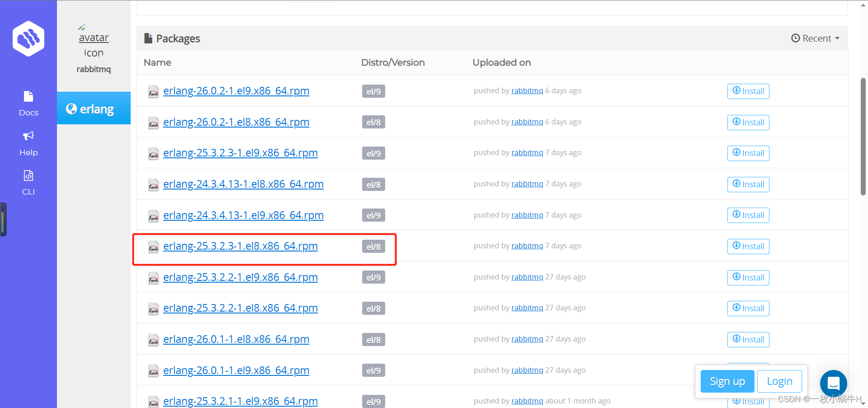The image size is (868, 408).
Task: Open erlang-26.0.2-1.el8.x86_64.rpm package link
Action: (x=236, y=122)
